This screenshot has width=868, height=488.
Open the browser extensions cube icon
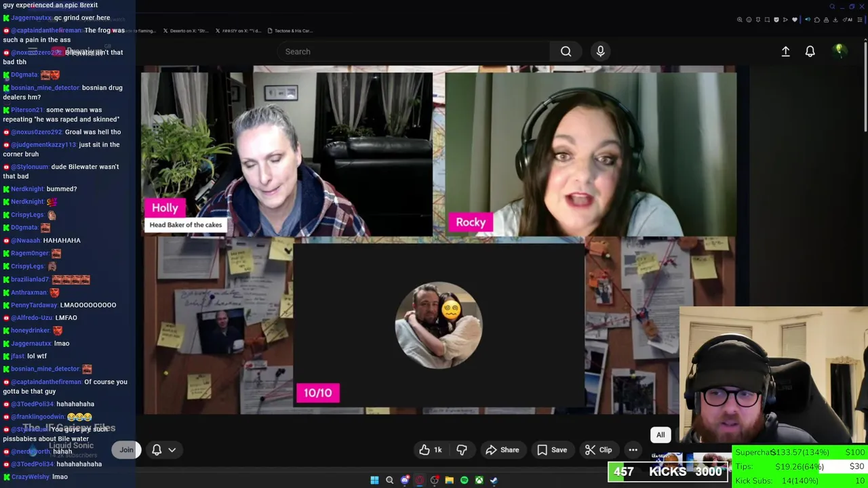[x=817, y=20]
